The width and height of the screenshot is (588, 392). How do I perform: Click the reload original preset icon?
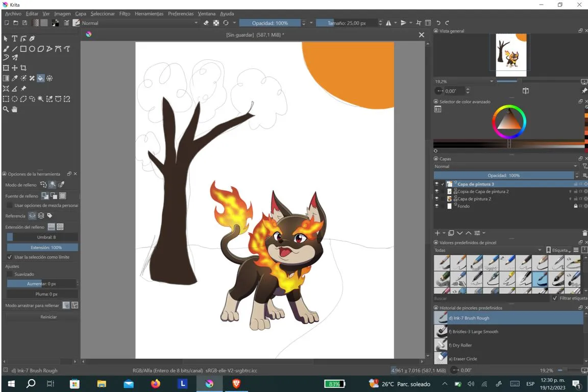click(x=226, y=23)
